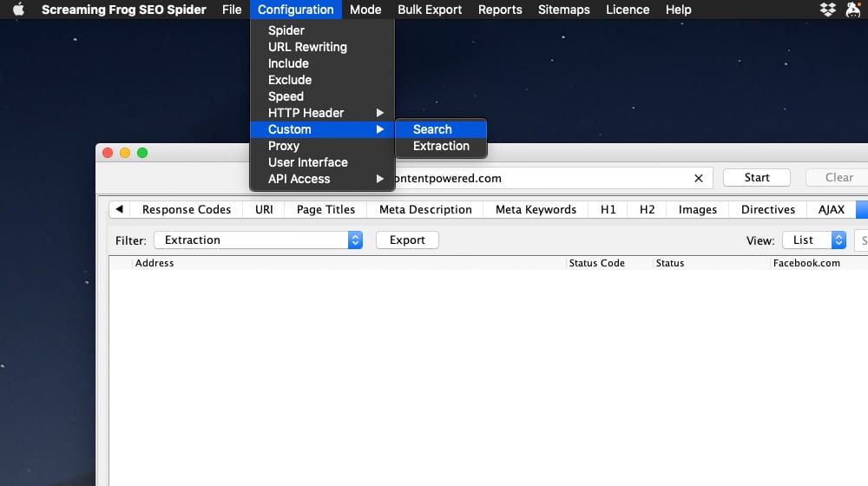Select Exclude menu item
The width and height of the screenshot is (868, 486).
322,80
